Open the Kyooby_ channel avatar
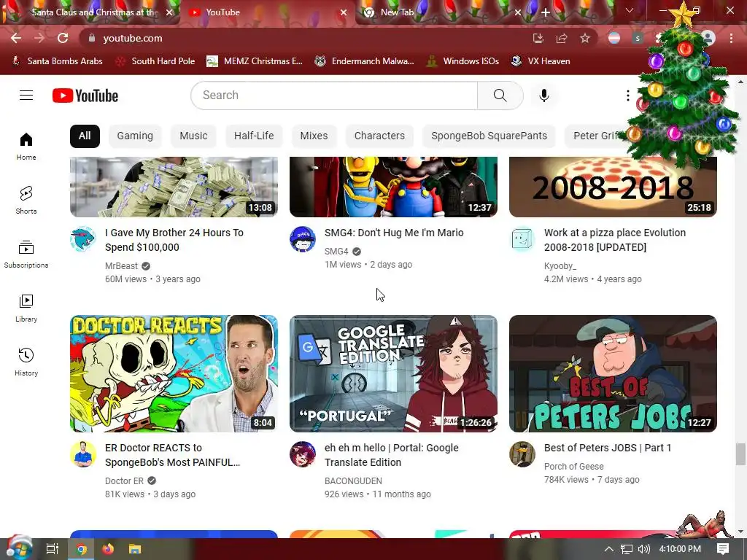This screenshot has width=747, height=560. (x=522, y=239)
